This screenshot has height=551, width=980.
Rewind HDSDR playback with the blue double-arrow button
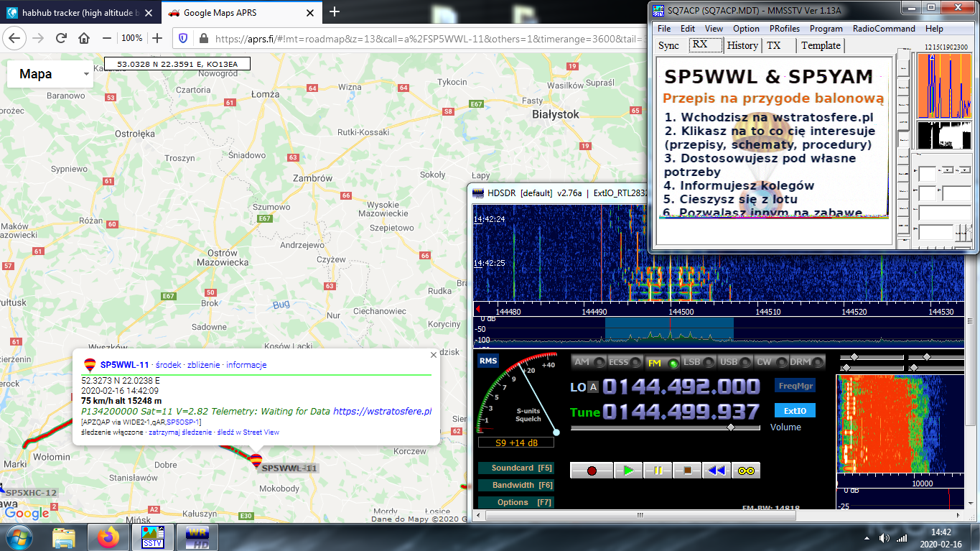[716, 471]
